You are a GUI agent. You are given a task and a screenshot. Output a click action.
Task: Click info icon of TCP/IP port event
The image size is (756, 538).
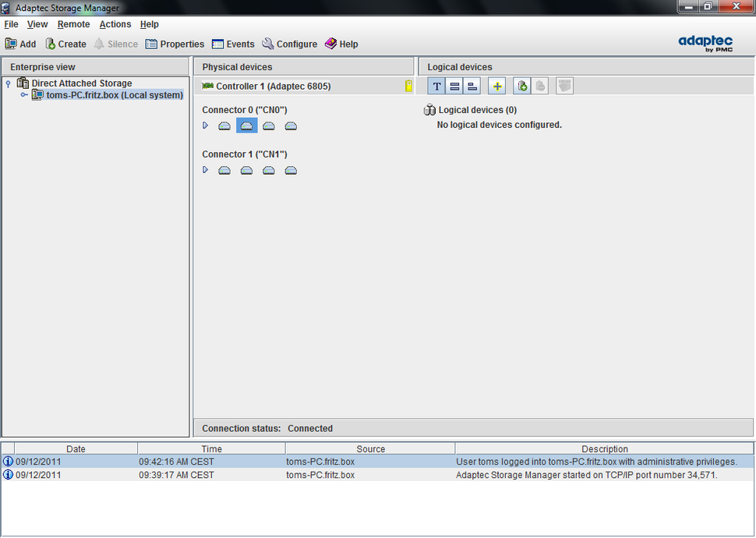coord(9,475)
